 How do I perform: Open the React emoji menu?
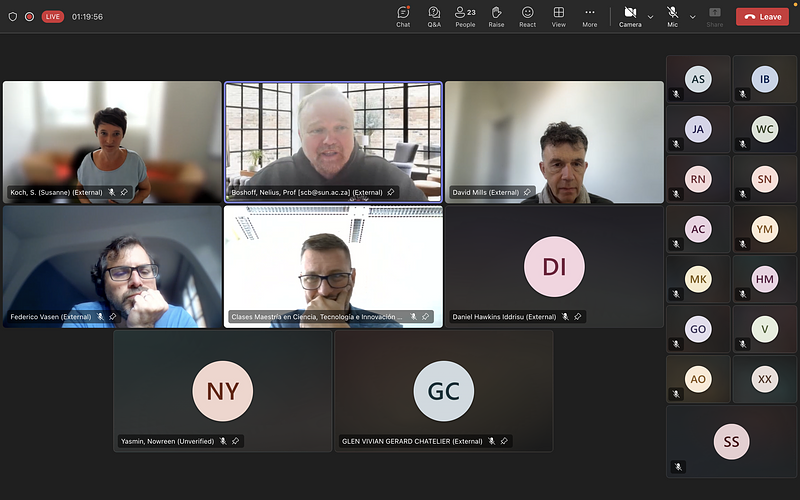pyautogui.click(x=527, y=16)
